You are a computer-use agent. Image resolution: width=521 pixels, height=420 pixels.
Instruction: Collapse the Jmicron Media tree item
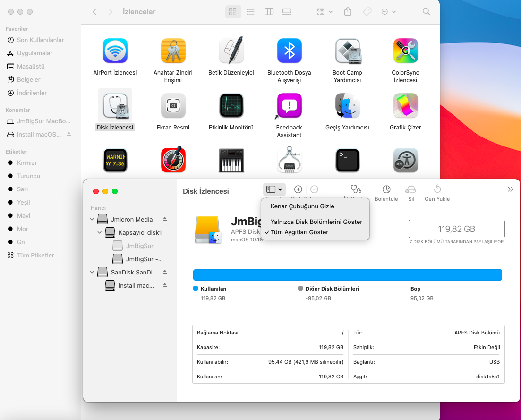(x=92, y=219)
